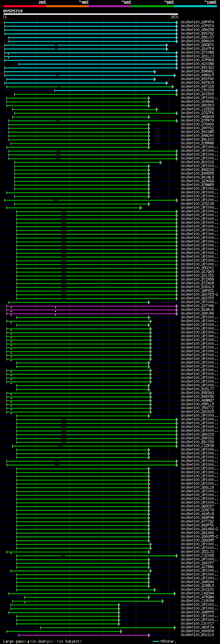The height and width of the screenshot is (644, 220).
Task: Select hit label UniRef100_A7PHG4
Action: tap(197, 60)
